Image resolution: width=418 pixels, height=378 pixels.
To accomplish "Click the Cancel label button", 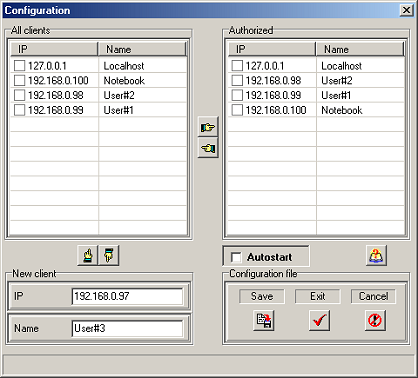I will pos(373,296).
